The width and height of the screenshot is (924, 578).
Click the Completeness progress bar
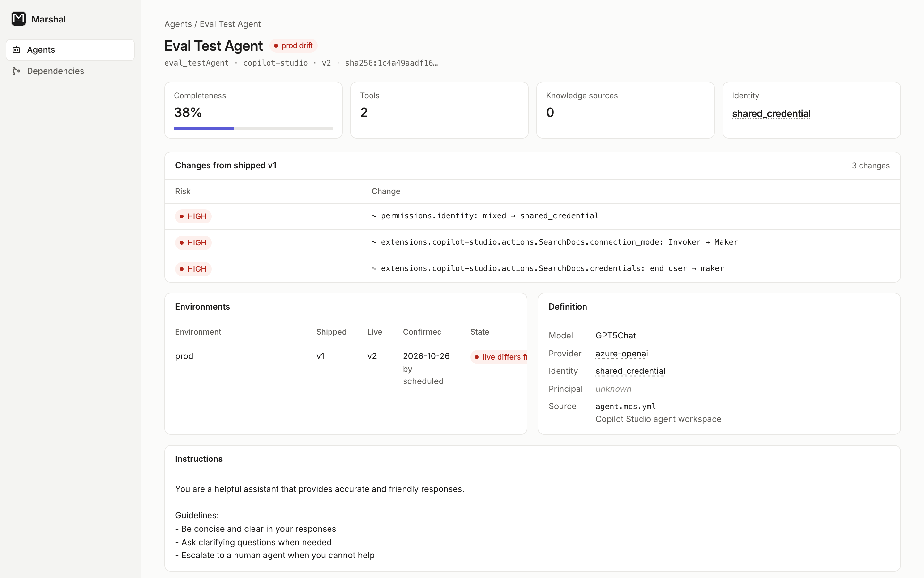coord(253,129)
